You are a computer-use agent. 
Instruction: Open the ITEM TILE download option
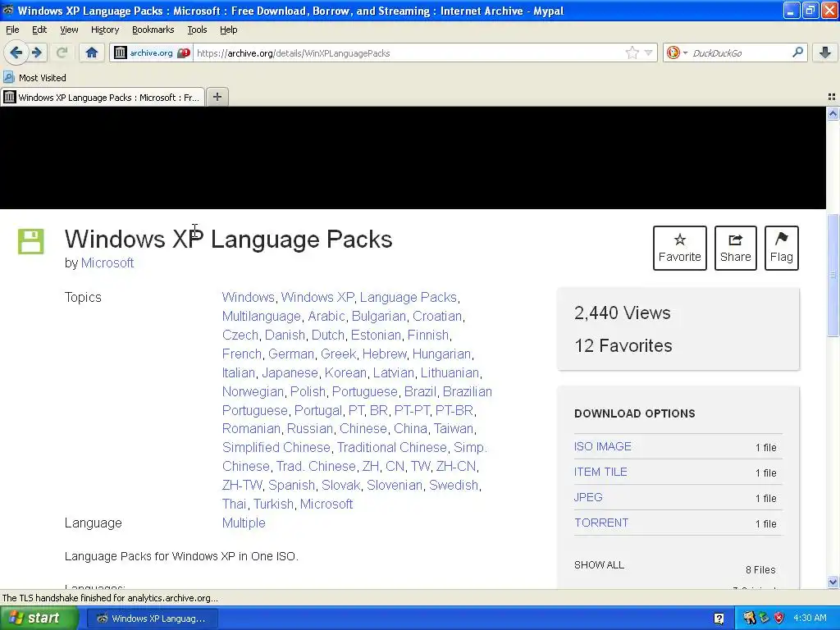[600, 472]
